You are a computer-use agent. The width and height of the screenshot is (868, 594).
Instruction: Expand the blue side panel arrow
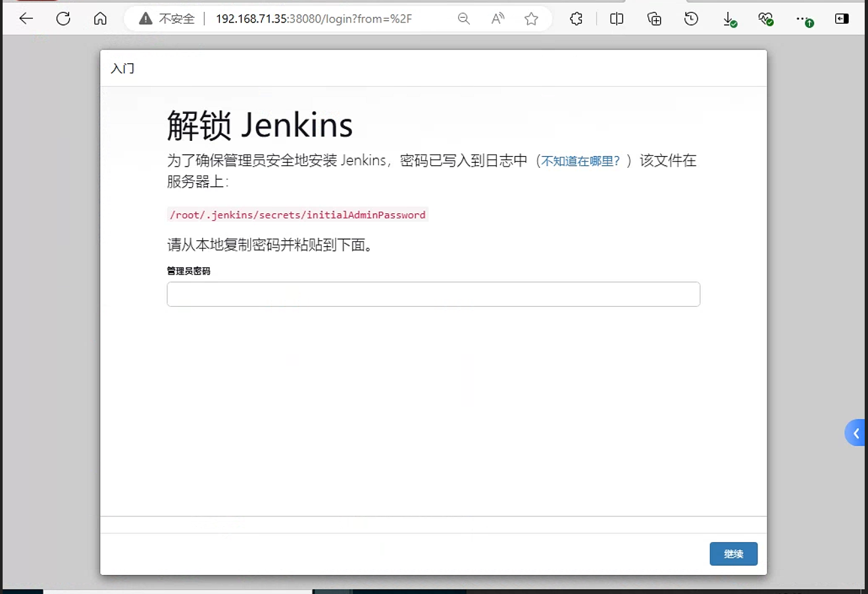pyautogui.click(x=855, y=433)
